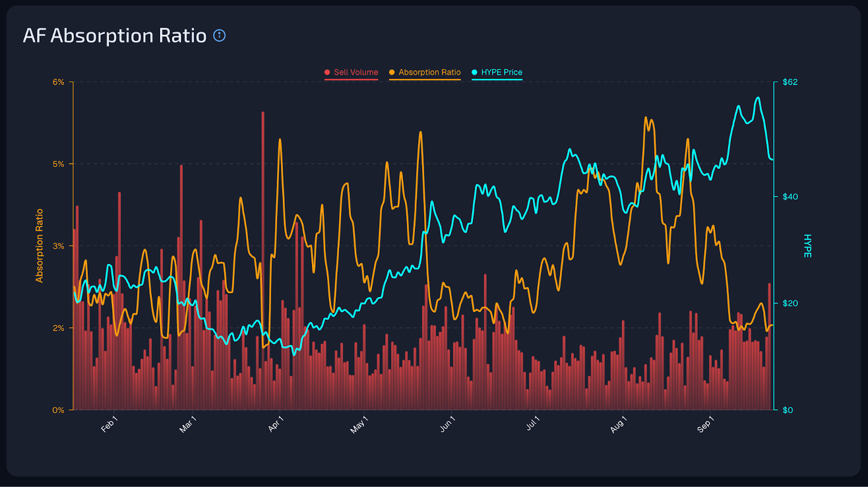Click the red Sell Volume legend dot
Image resolution: width=868 pixels, height=487 pixels.
click(327, 72)
